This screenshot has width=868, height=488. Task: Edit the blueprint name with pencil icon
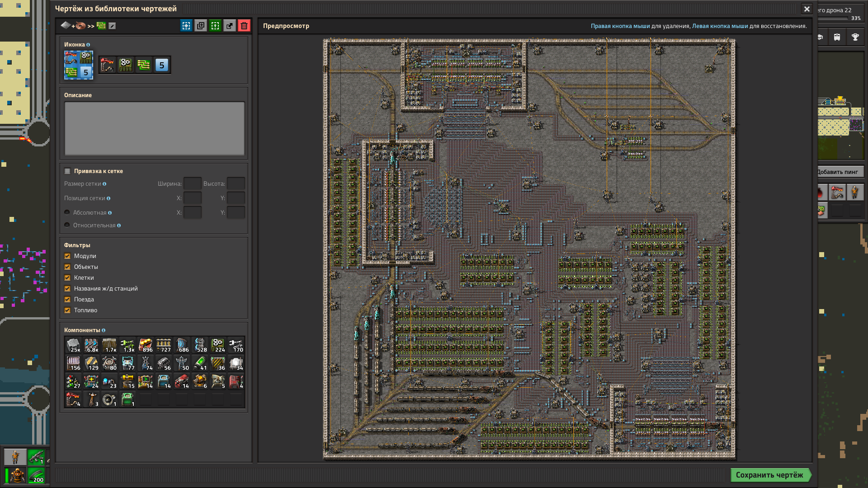coord(112,26)
